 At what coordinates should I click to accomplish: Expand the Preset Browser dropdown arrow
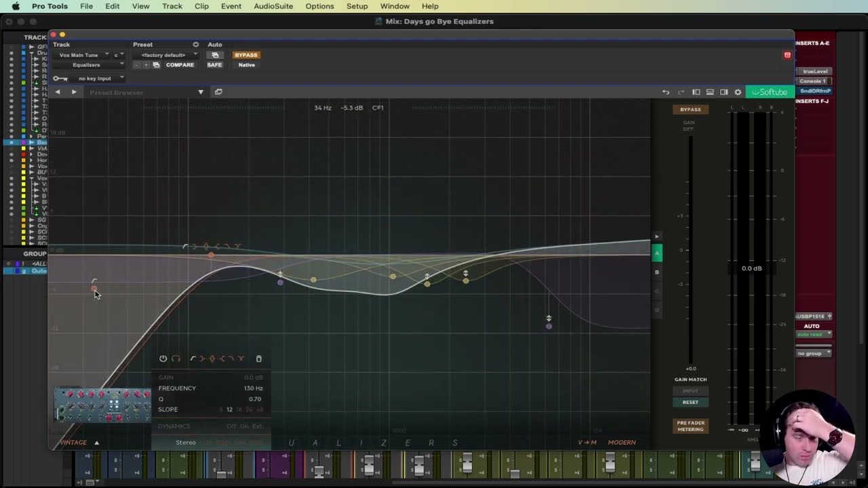[x=201, y=92]
